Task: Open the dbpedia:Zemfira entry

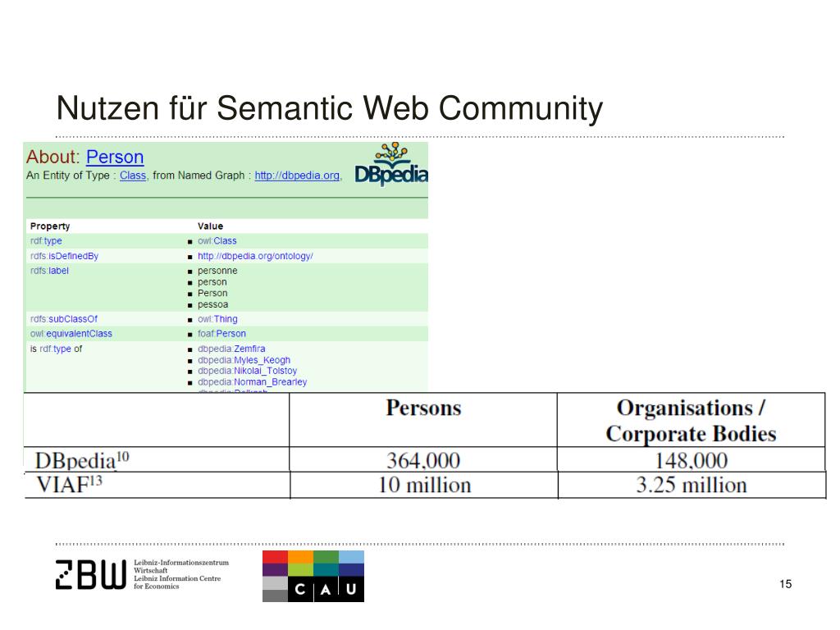Action: point(231,349)
